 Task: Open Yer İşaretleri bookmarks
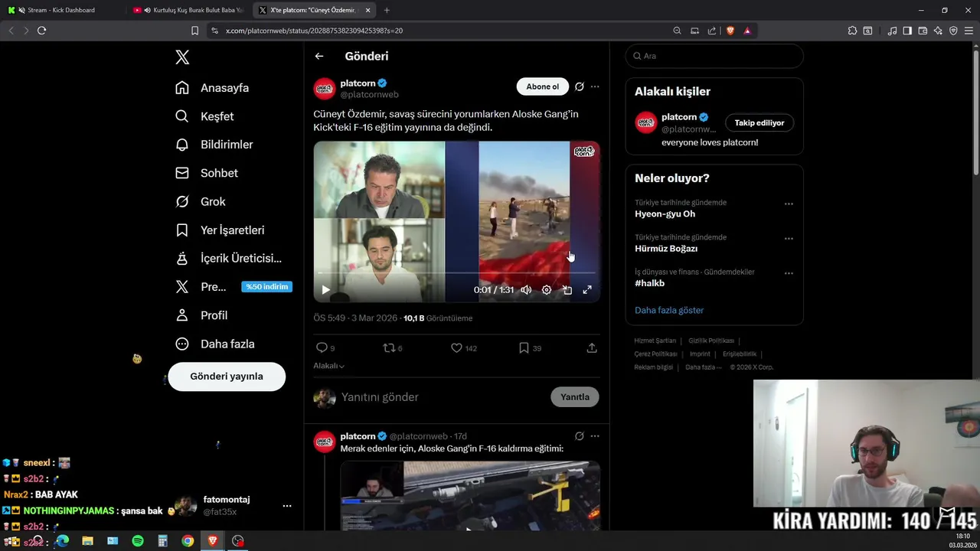click(220, 230)
